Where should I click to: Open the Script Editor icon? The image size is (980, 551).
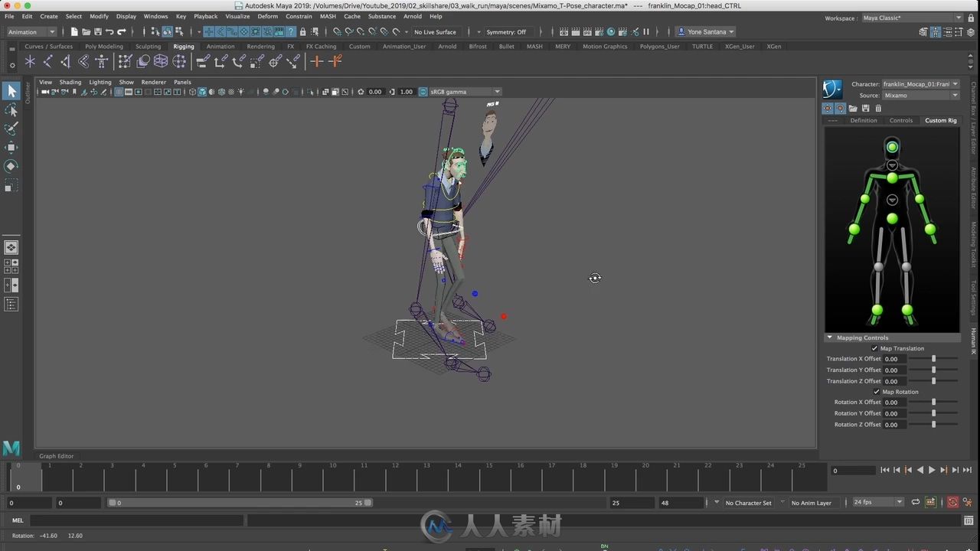click(x=969, y=520)
